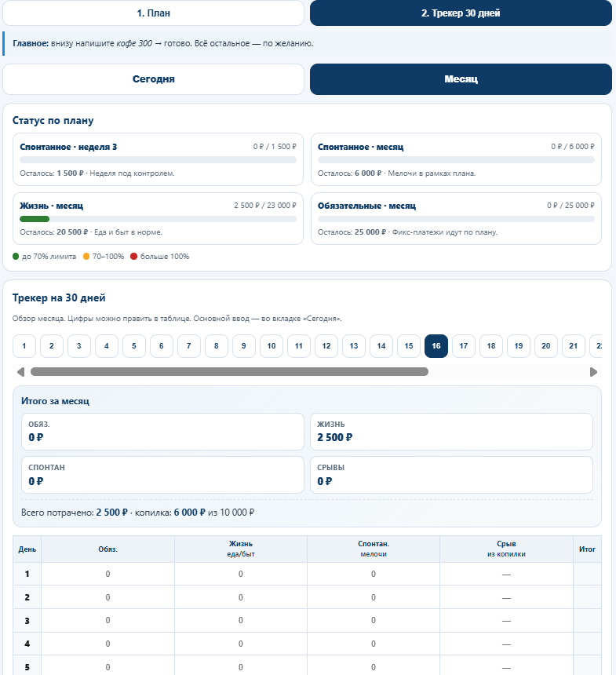Select day 2 chip
The image size is (616, 675).
(52, 346)
